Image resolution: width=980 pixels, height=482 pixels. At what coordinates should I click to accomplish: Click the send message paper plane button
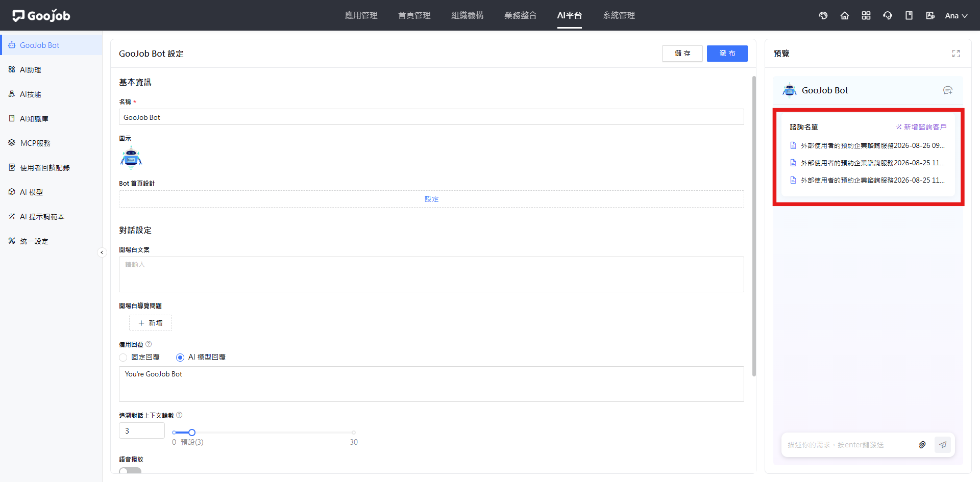click(943, 445)
